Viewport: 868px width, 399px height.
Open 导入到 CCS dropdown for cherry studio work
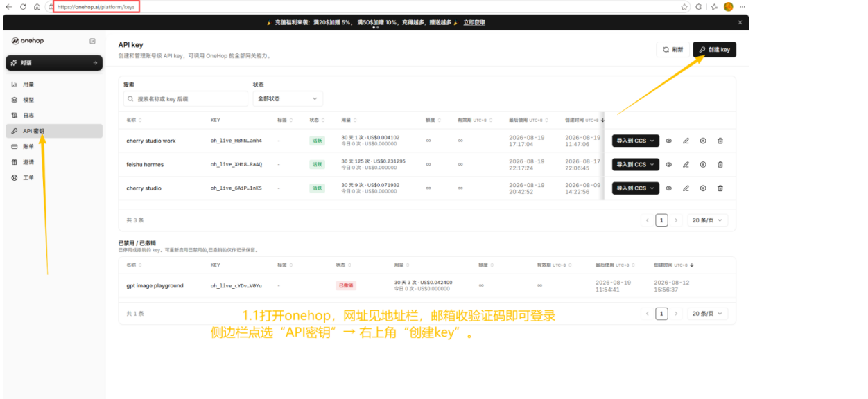point(635,141)
